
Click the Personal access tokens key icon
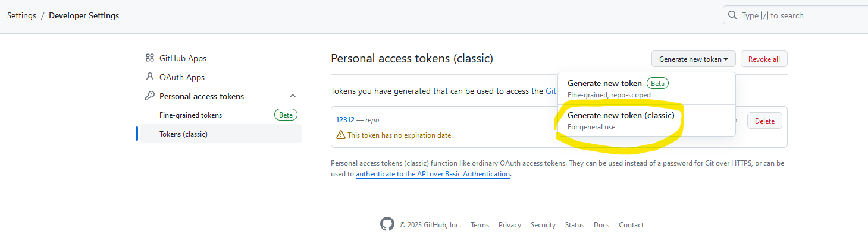150,96
